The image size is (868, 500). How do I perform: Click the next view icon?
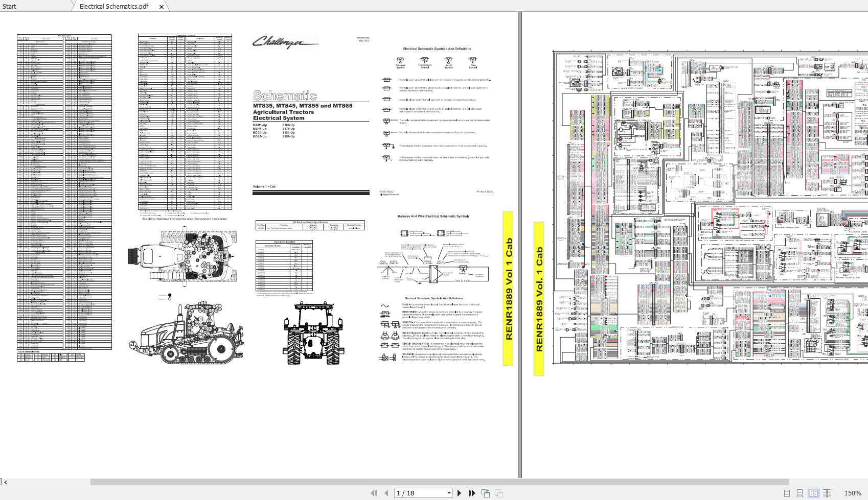click(x=499, y=493)
